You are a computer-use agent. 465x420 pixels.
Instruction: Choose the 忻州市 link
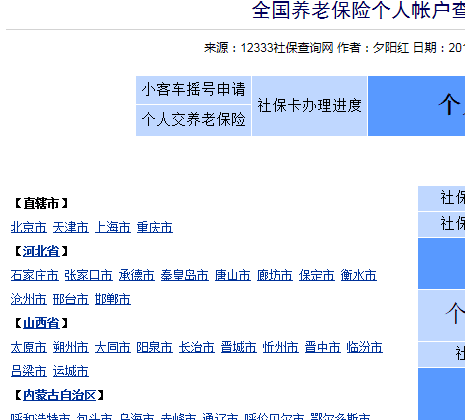point(281,347)
